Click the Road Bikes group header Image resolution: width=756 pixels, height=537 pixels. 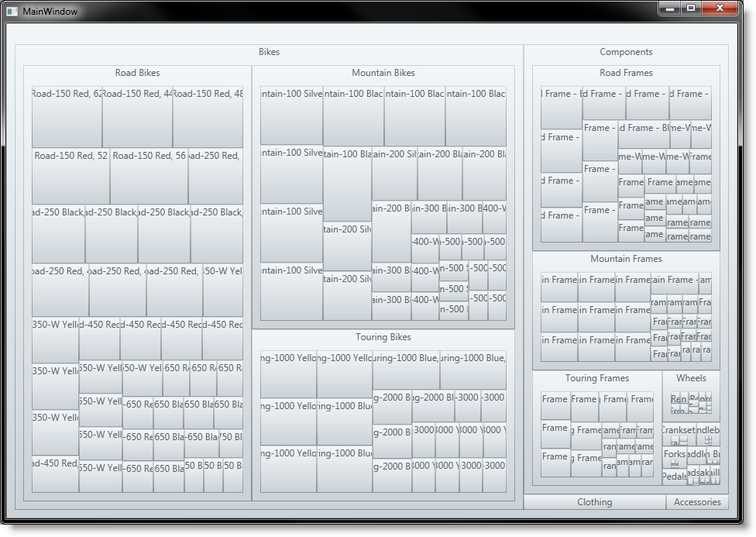click(137, 73)
